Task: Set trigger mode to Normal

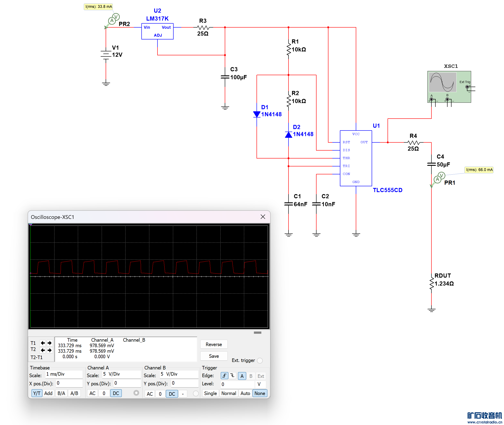Action: click(229, 393)
